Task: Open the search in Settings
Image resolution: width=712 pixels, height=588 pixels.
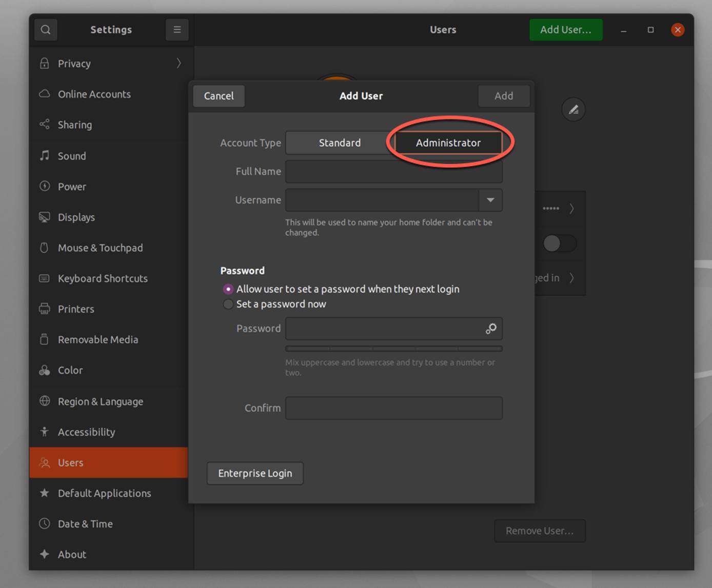Action: [46, 29]
